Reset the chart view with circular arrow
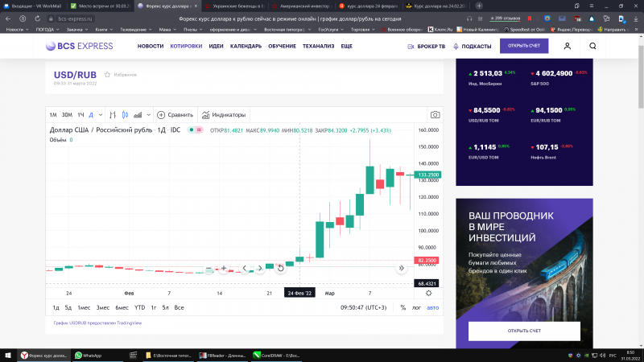 point(280,267)
